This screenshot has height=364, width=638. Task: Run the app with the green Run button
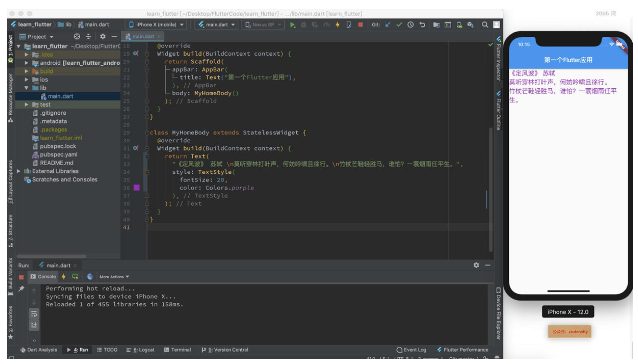tap(293, 24)
